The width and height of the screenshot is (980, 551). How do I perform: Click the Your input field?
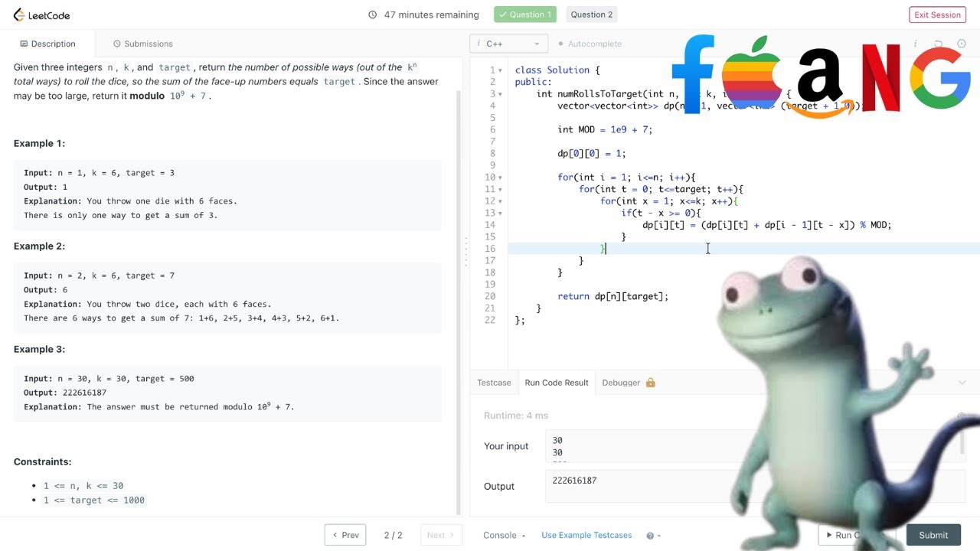[754, 447]
